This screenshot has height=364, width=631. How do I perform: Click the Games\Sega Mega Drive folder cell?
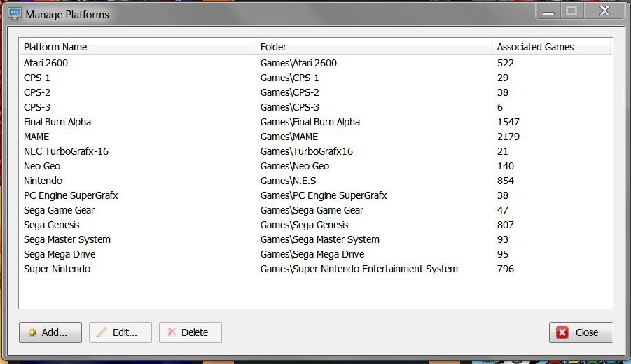click(312, 254)
